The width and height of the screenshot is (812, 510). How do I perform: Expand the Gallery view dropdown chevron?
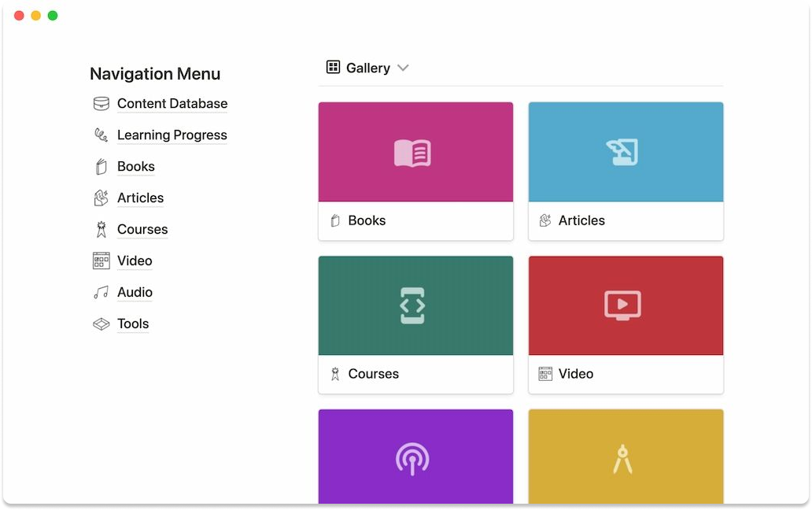coord(403,68)
